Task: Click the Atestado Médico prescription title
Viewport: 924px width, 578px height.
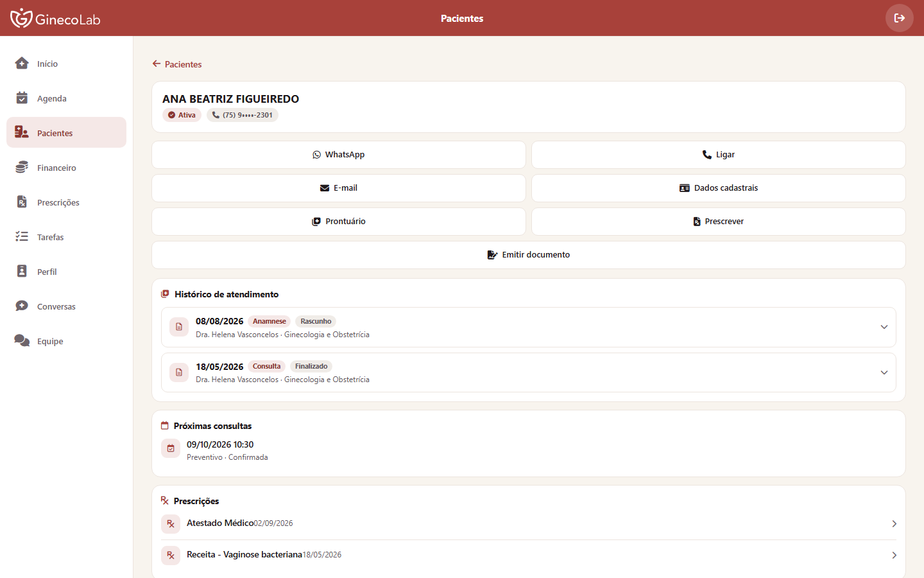Action: click(220, 523)
